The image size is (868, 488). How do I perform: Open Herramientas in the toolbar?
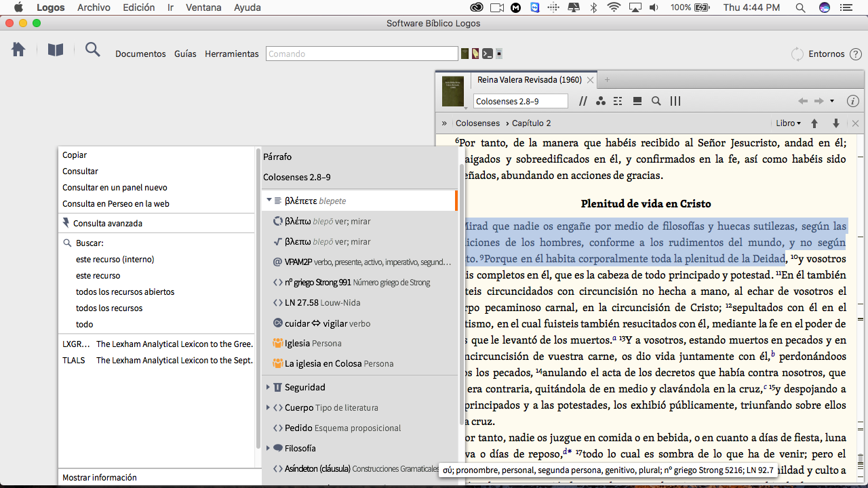(x=232, y=54)
